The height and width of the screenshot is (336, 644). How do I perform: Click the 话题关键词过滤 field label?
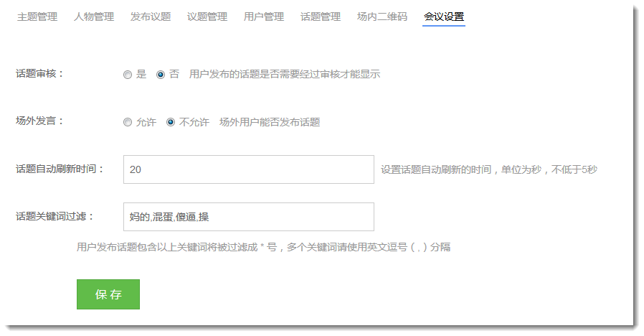(x=55, y=216)
